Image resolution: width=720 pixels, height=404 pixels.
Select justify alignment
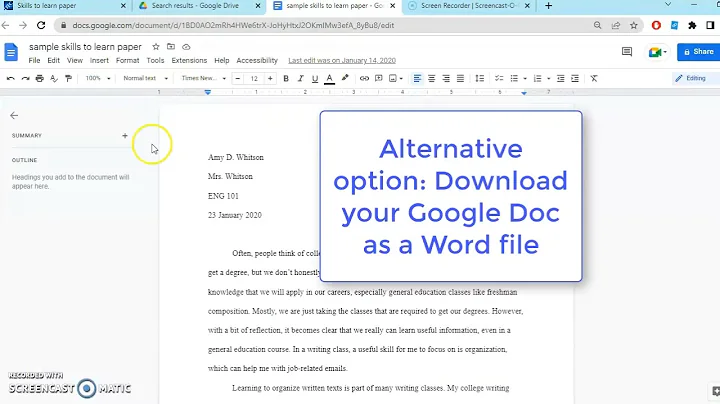pos(460,79)
